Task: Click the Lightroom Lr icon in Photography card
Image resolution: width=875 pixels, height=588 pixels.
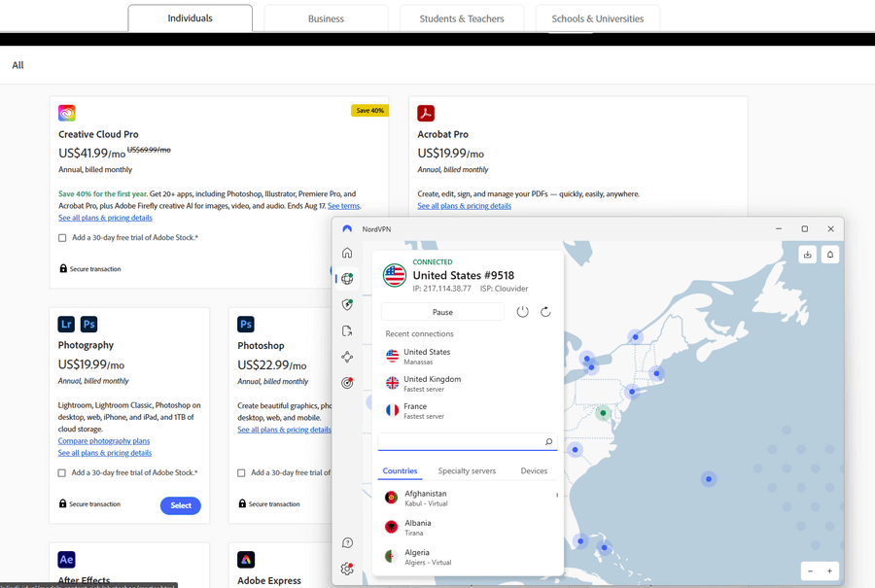Action: point(66,324)
